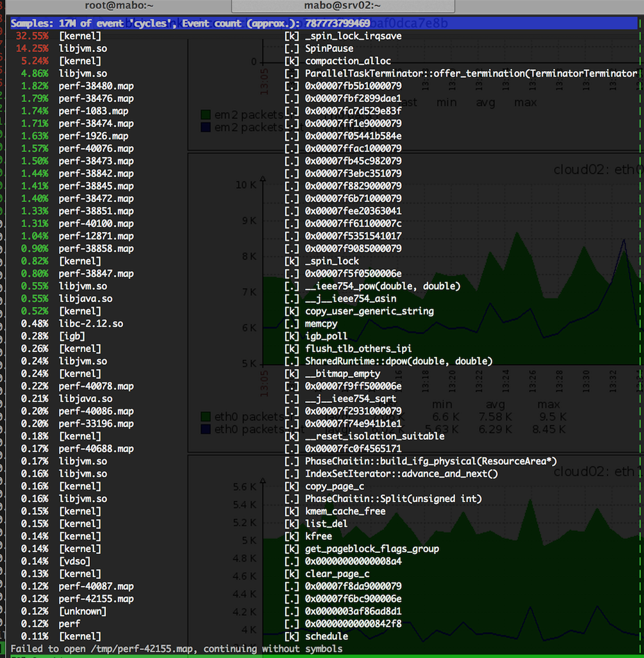The height and width of the screenshot is (658, 644).
Task: Select the perf-38842.map entry
Action: coord(96,174)
